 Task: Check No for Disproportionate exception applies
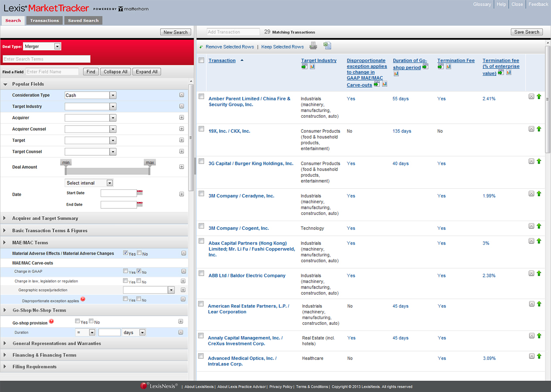(x=139, y=299)
